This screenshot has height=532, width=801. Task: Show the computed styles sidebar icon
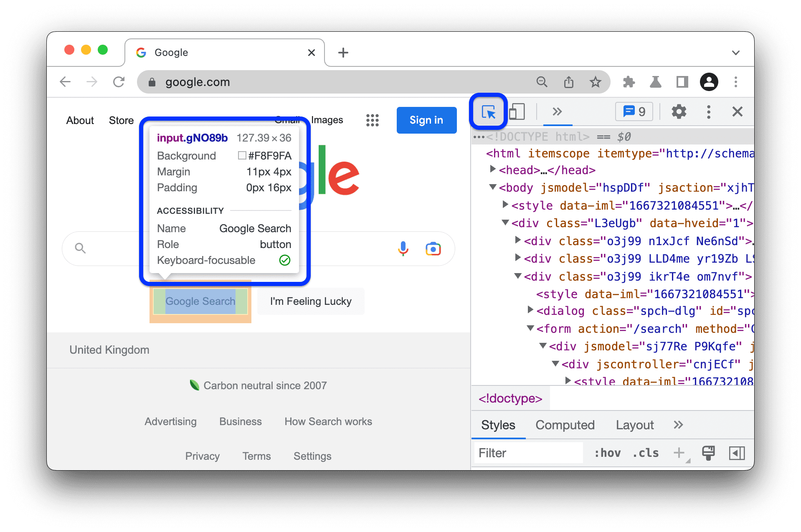pyautogui.click(x=737, y=453)
